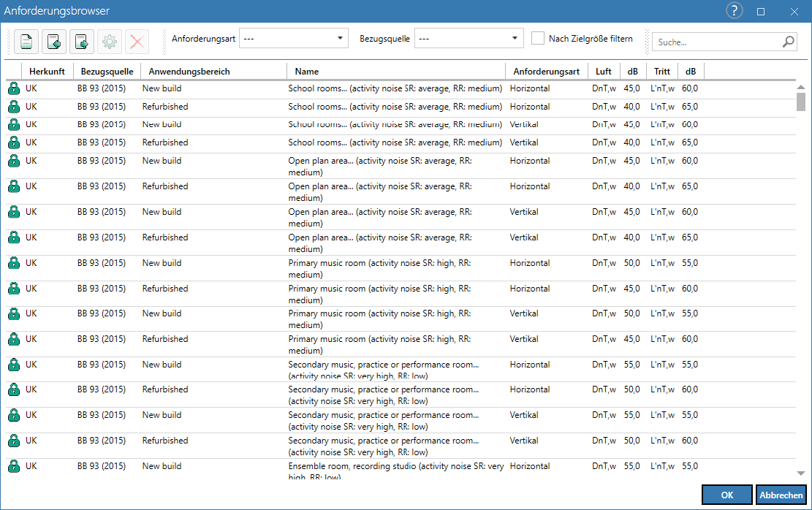
Task: Click lock icon of Secondary music New build Horizontal row
Action: (14, 365)
